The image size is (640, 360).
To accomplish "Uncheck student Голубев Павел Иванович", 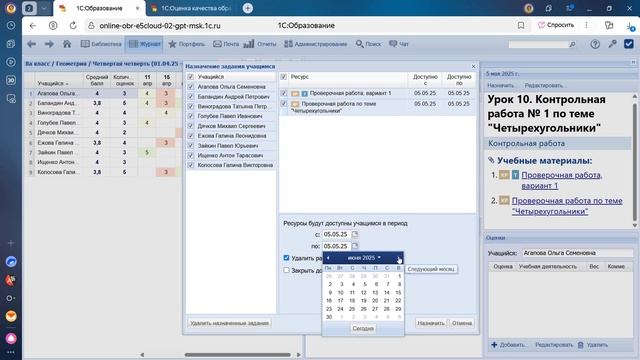I will coord(190,116).
